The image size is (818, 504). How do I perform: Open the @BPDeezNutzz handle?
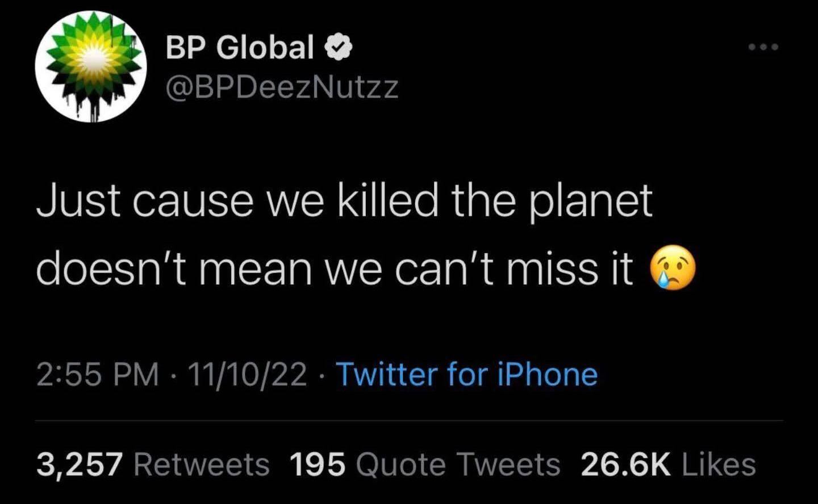click(x=282, y=87)
